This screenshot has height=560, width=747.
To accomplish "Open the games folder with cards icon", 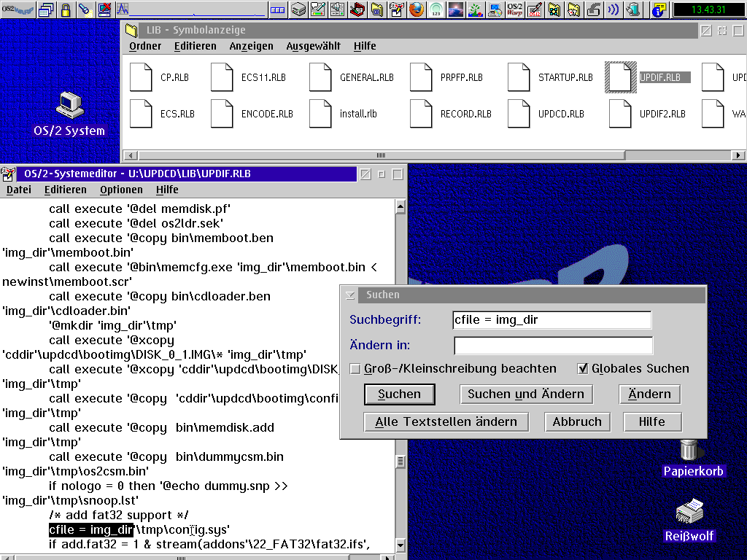I will [x=573, y=9].
